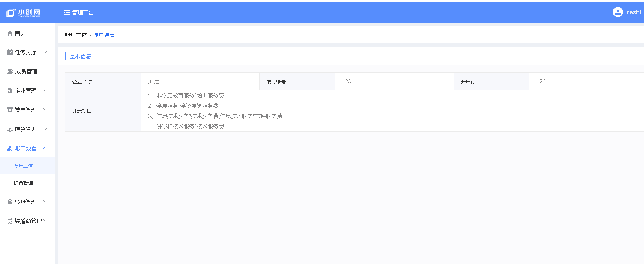Toggle the sidebar collapse hamburger icon
The height and width of the screenshot is (264, 644).
[x=67, y=12]
